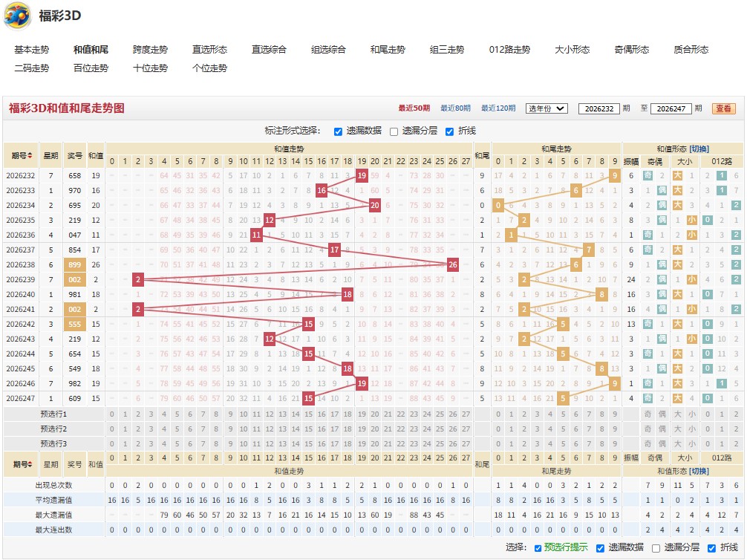Screen dimensions: 747x560
Task: Click red 和值 marker 19 in row 2026232
Action: [362, 175]
